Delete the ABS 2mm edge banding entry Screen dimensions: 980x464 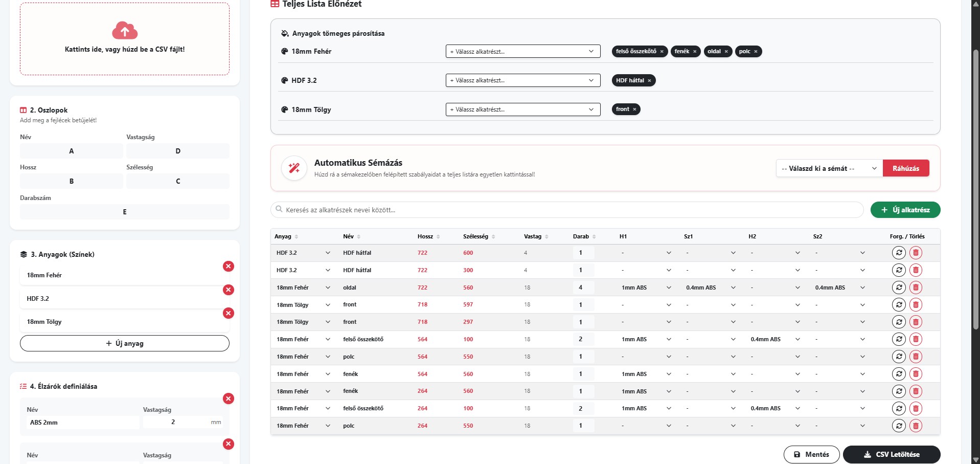click(x=229, y=399)
